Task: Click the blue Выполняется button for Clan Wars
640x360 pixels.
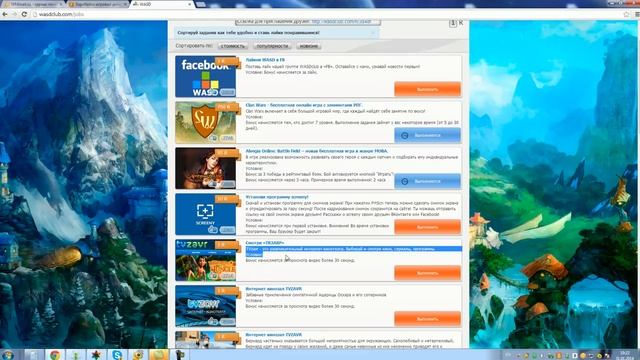Action: 427,135
